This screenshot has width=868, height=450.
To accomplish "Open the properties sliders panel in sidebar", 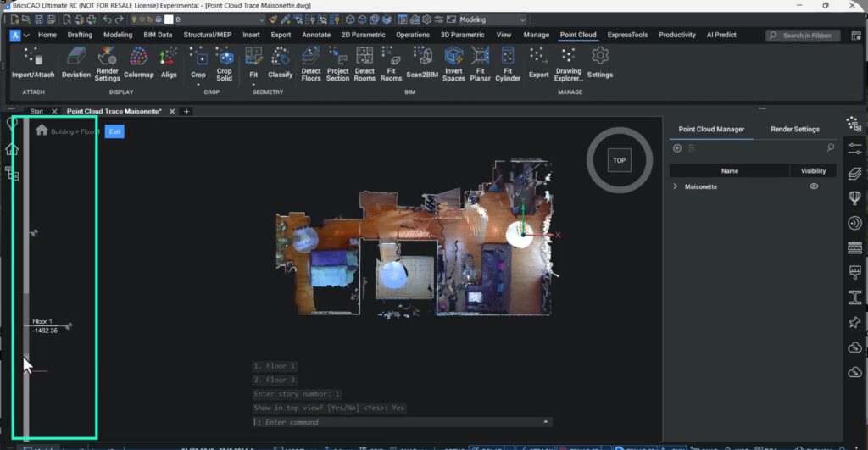I will click(x=854, y=148).
